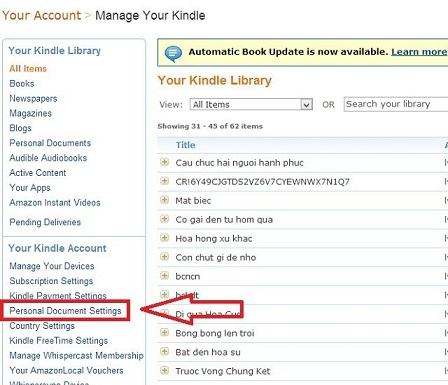Open Country Settings
Image resolution: width=448 pixels, height=385 pixels.
(x=42, y=326)
